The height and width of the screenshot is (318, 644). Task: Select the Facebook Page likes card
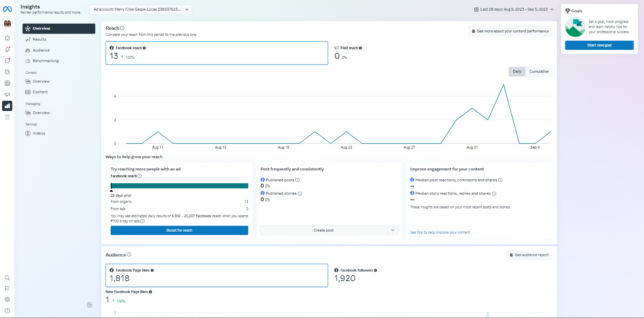[x=216, y=275]
